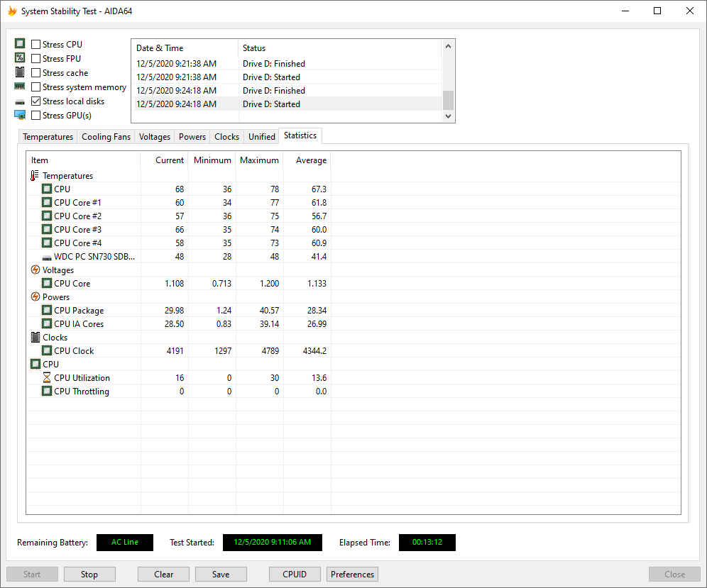This screenshot has height=588, width=707.
Task: Stop the stability test
Action: 89,574
